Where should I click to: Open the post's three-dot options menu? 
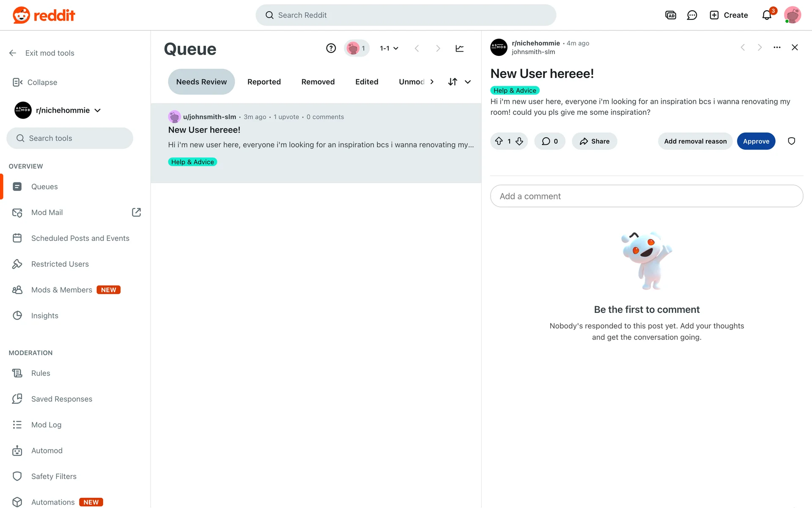(x=777, y=47)
